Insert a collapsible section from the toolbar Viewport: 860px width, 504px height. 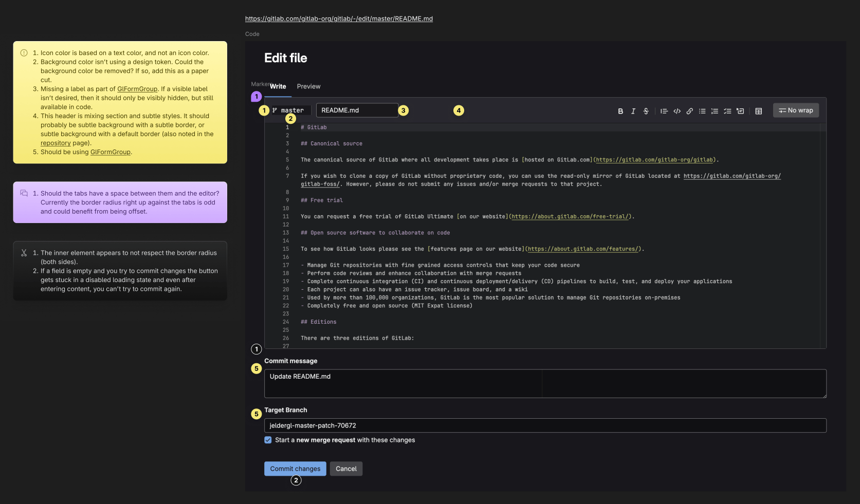[740, 111]
